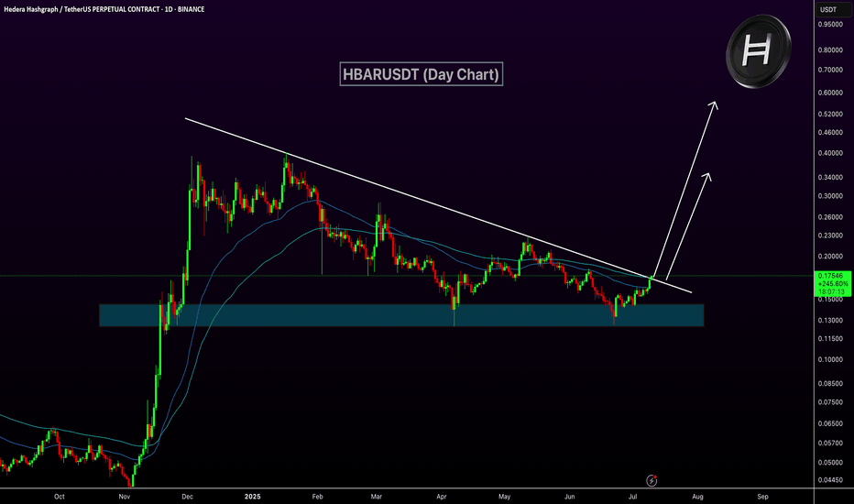The width and height of the screenshot is (854, 504).
Task: Click the Feb label on time axis
Action: point(318,497)
